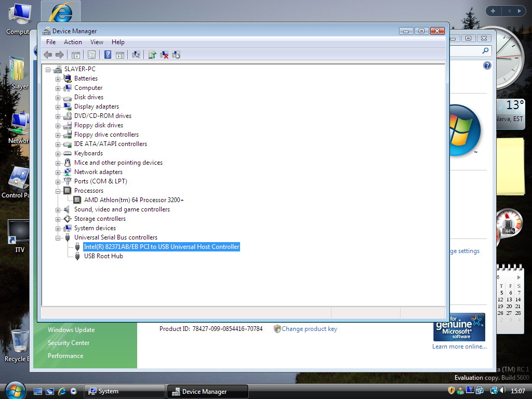Launch Windows Media Player from quick launch
This screenshot has width=532, height=399.
(74, 391)
